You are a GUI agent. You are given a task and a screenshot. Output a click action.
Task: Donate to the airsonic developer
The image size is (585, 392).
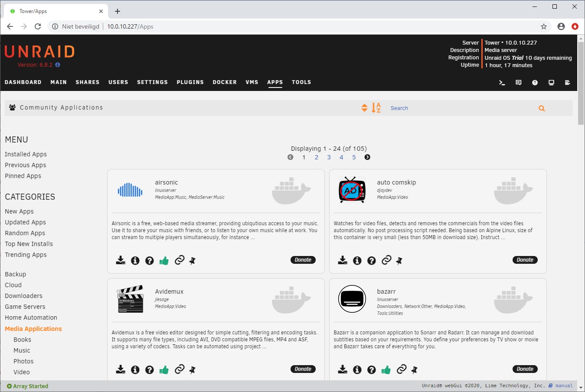click(303, 260)
